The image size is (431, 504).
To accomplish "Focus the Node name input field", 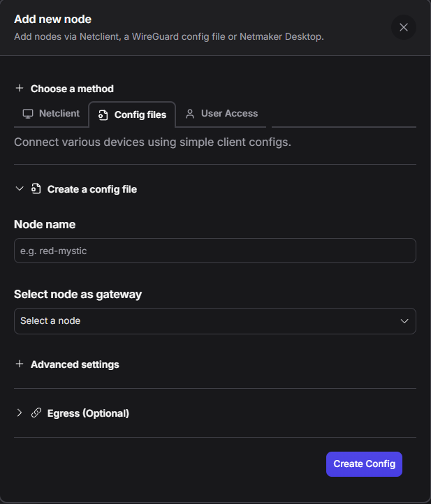I will [x=214, y=251].
